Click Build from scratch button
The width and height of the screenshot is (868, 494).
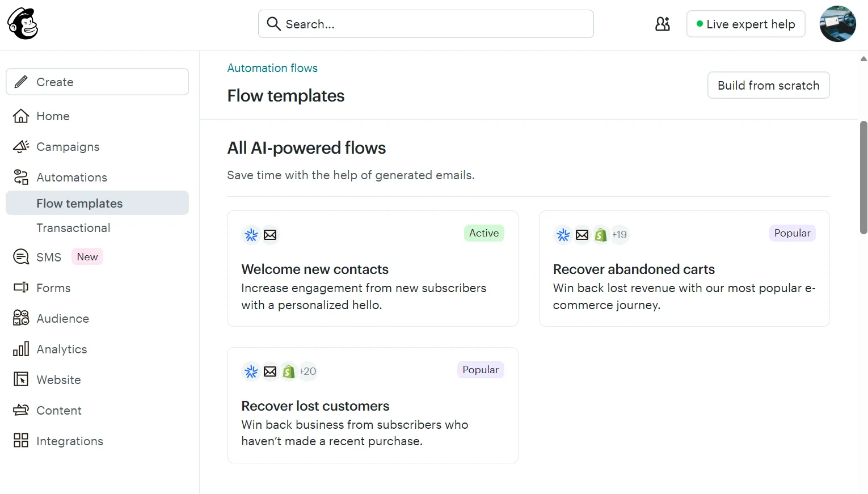(768, 85)
